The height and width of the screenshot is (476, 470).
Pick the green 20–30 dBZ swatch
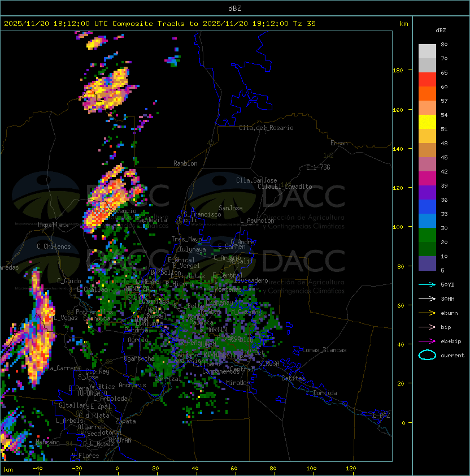point(427,235)
